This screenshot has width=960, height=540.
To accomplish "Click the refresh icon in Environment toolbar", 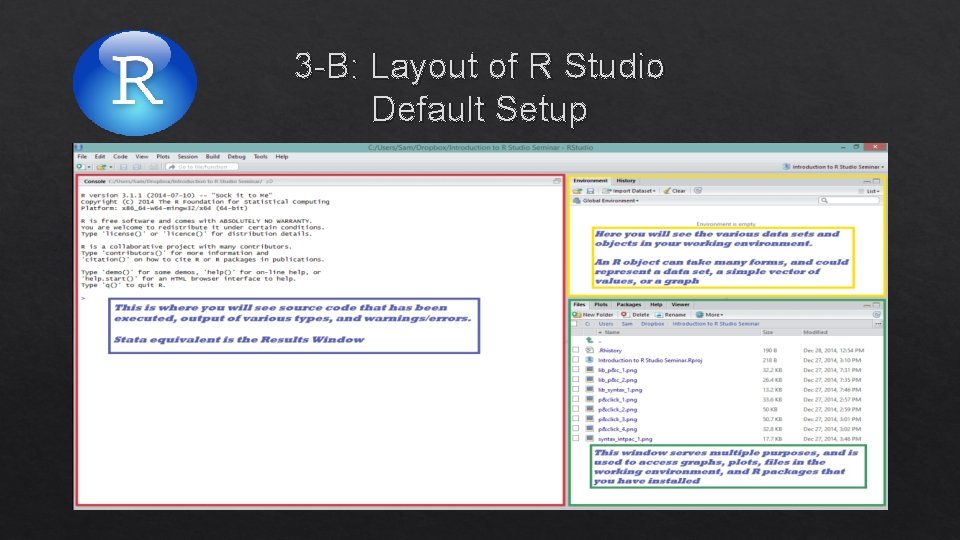I will click(x=697, y=191).
